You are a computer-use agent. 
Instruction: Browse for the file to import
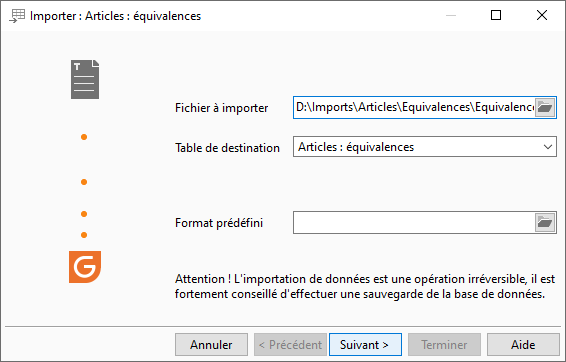(545, 107)
